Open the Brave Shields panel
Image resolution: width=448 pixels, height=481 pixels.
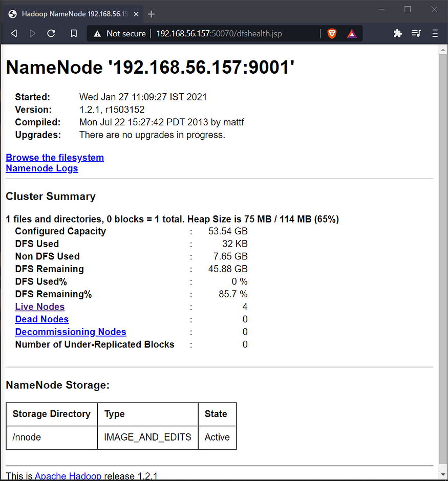332,33
